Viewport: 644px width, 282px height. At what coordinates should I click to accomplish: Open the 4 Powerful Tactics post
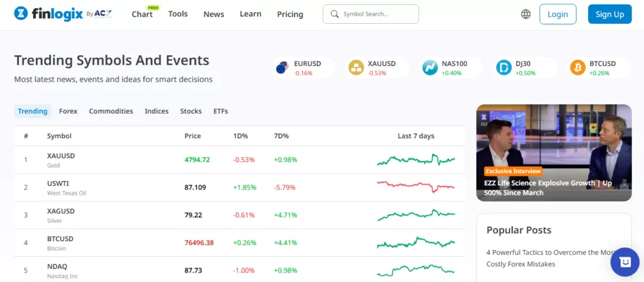[x=551, y=258]
